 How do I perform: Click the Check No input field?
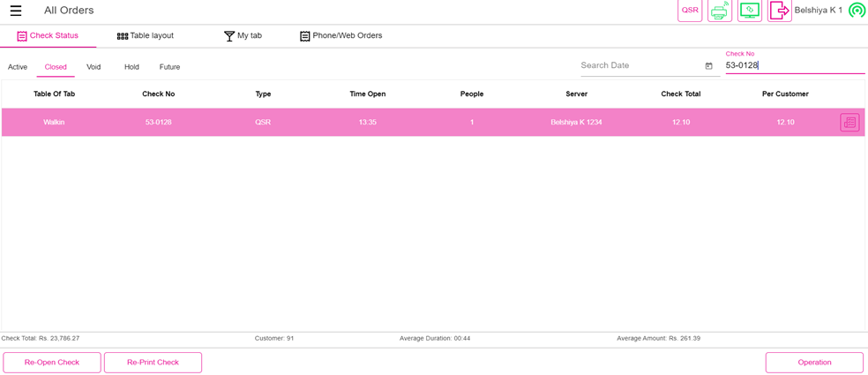[x=794, y=65]
